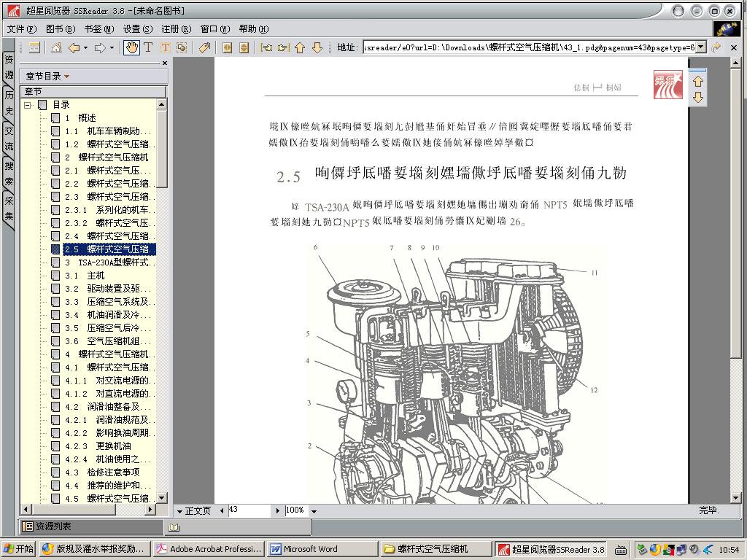This screenshot has width=747, height=560.
Task: Click the go-to-address arrow beside address bar
Action: 716,47
